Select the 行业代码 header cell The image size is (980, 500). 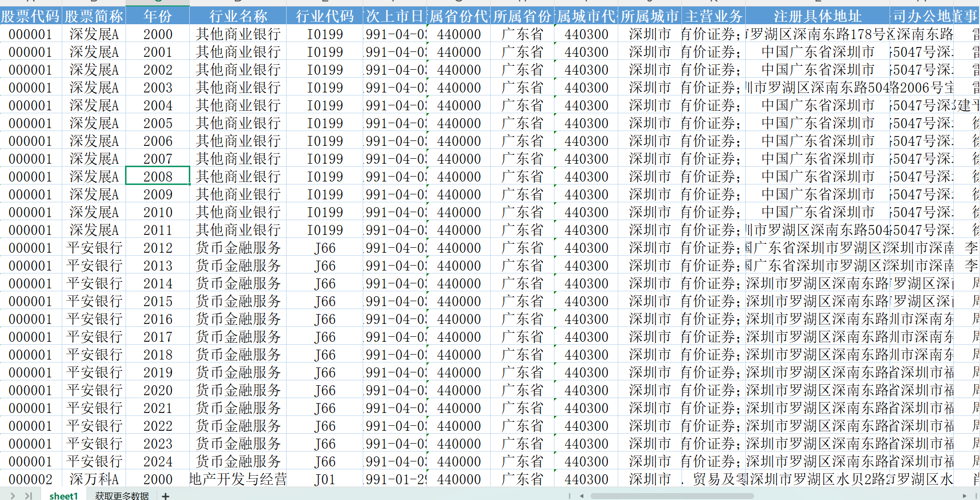click(325, 16)
